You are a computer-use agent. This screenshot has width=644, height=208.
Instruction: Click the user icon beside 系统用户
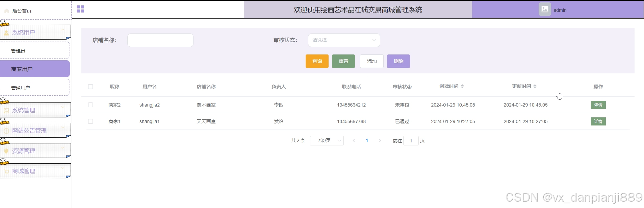point(6,33)
